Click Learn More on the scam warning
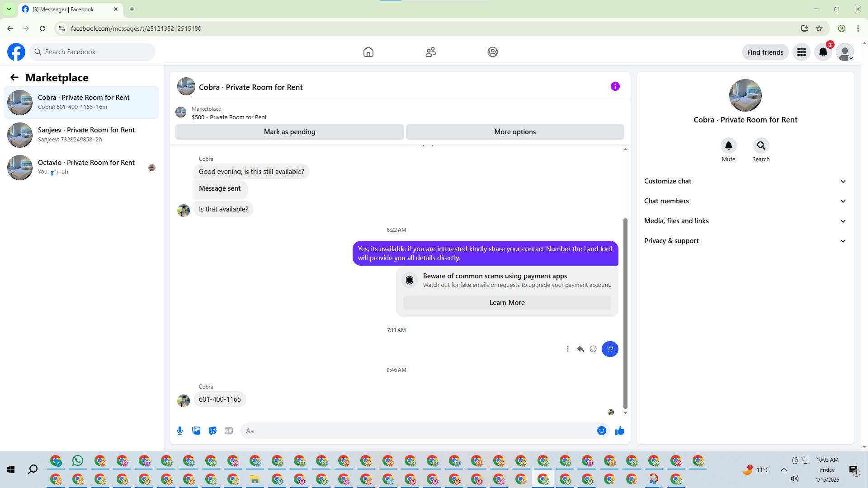 507,303
